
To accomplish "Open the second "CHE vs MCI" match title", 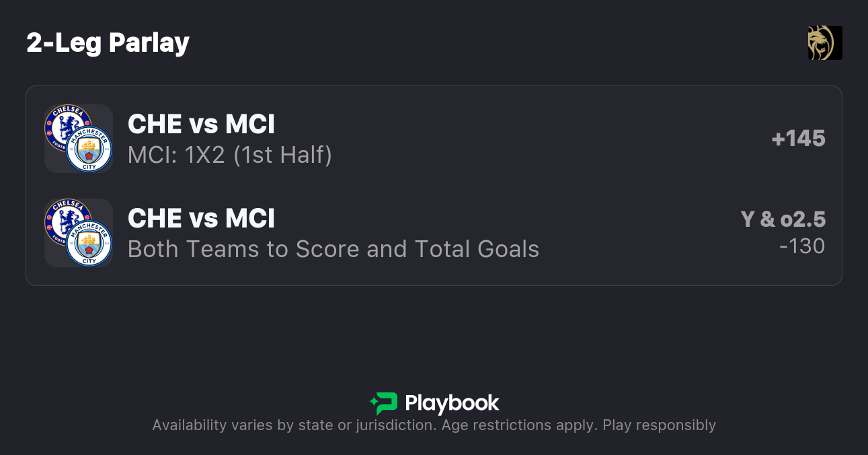I will [201, 219].
